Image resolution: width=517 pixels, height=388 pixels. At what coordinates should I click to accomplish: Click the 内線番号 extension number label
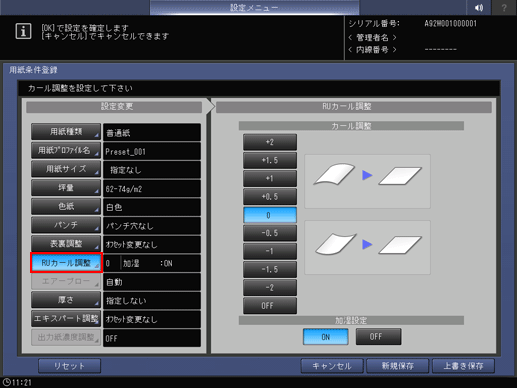(372, 50)
